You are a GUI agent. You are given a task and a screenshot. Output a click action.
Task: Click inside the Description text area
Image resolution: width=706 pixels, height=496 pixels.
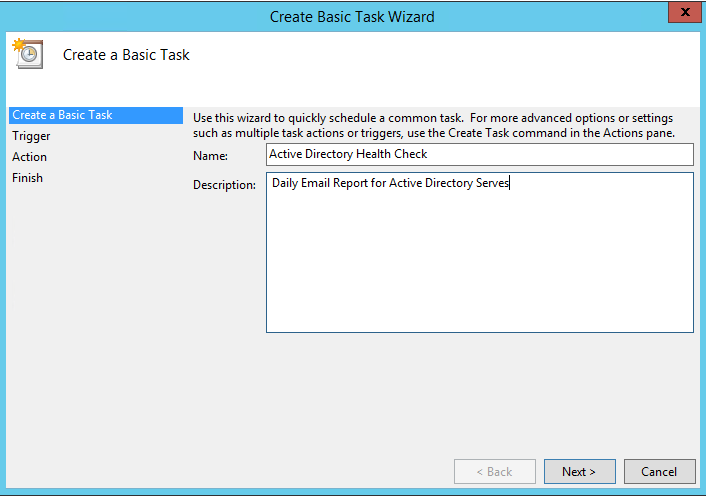pos(480,253)
